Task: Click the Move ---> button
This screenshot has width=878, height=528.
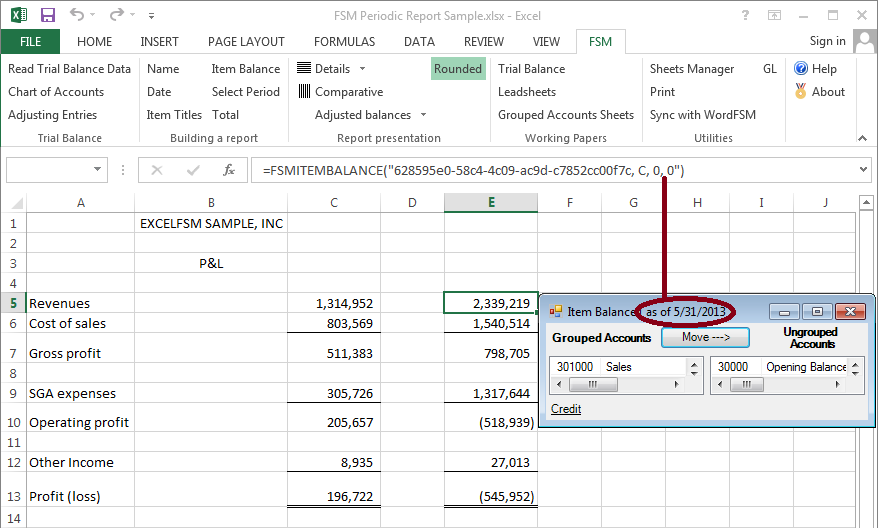Action: [x=706, y=337]
